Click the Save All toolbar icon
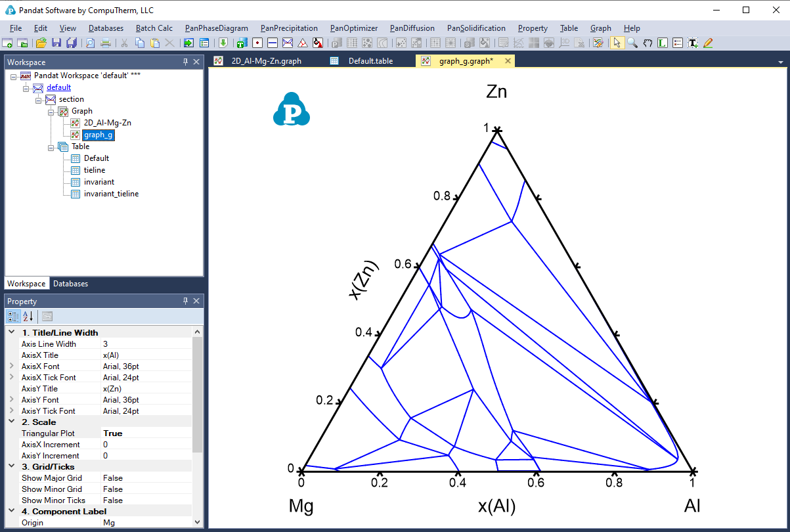790x532 pixels. coord(72,43)
